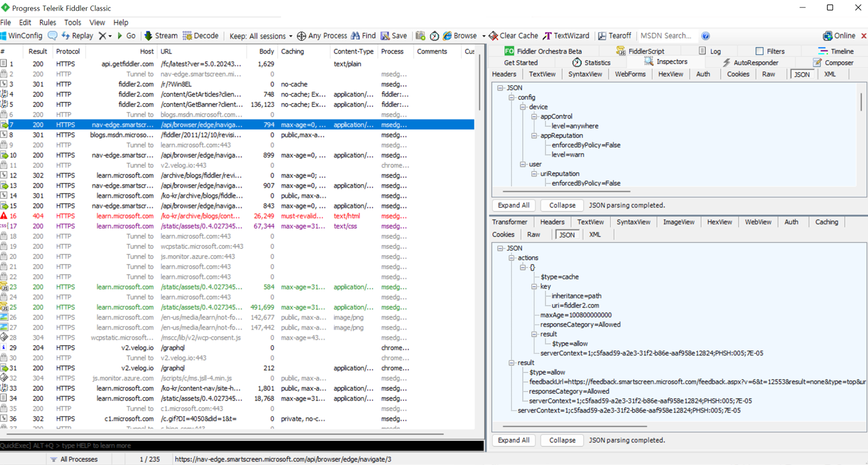Image resolution: width=868 pixels, height=465 pixels.
Task: Click the response Expand All button
Action: tap(513, 440)
